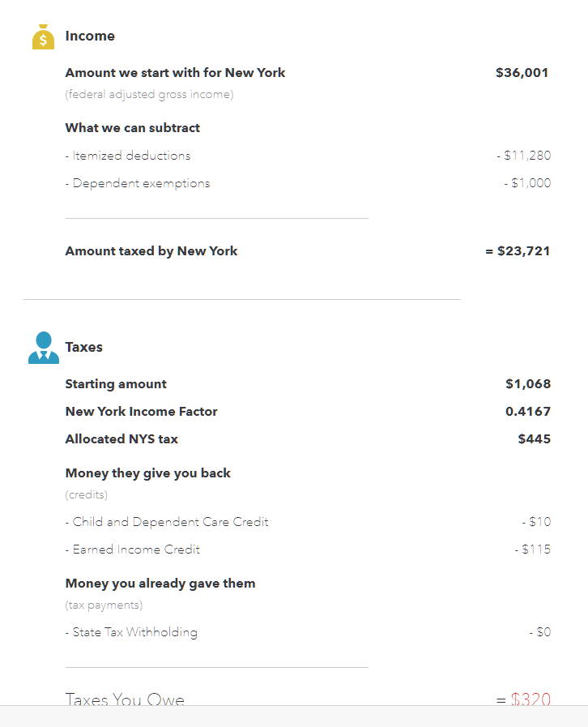The image size is (588, 727).
Task: Click the red $320 taxes owed amount
Action: pyautogui.click(x=530, y=699)
